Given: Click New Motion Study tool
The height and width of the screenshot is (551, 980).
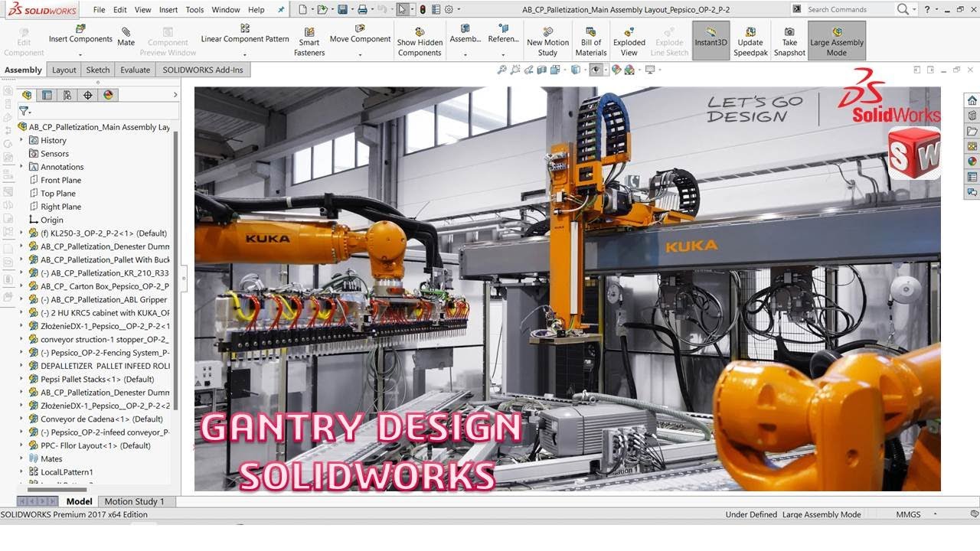Looking at the screenshot, I should point(547,42).
